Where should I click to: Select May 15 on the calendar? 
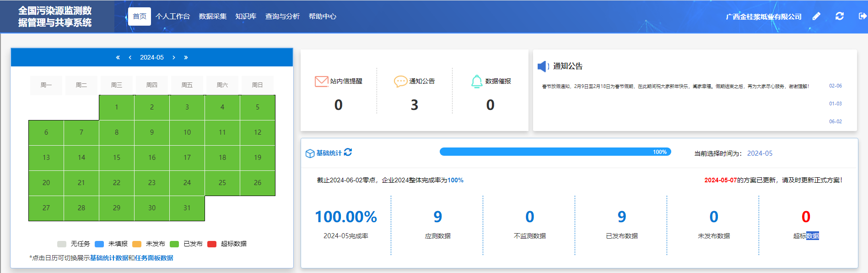click(x=117, y=158)
